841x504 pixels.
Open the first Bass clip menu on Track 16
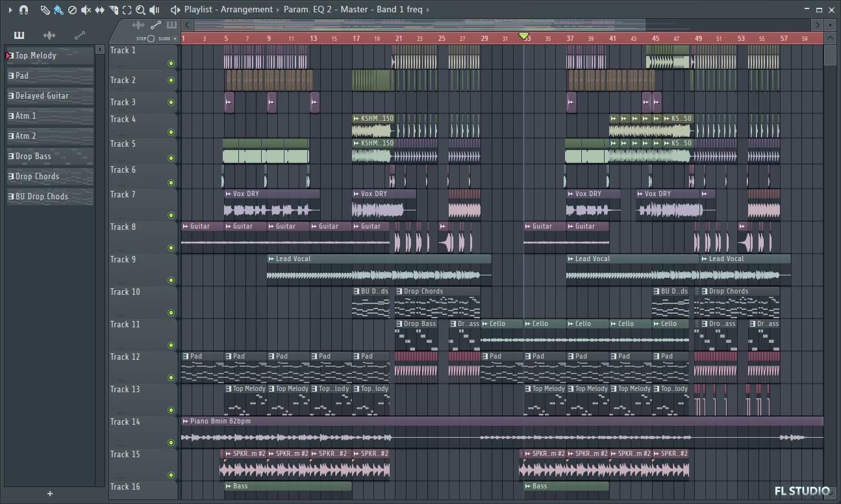pos(229,486)
